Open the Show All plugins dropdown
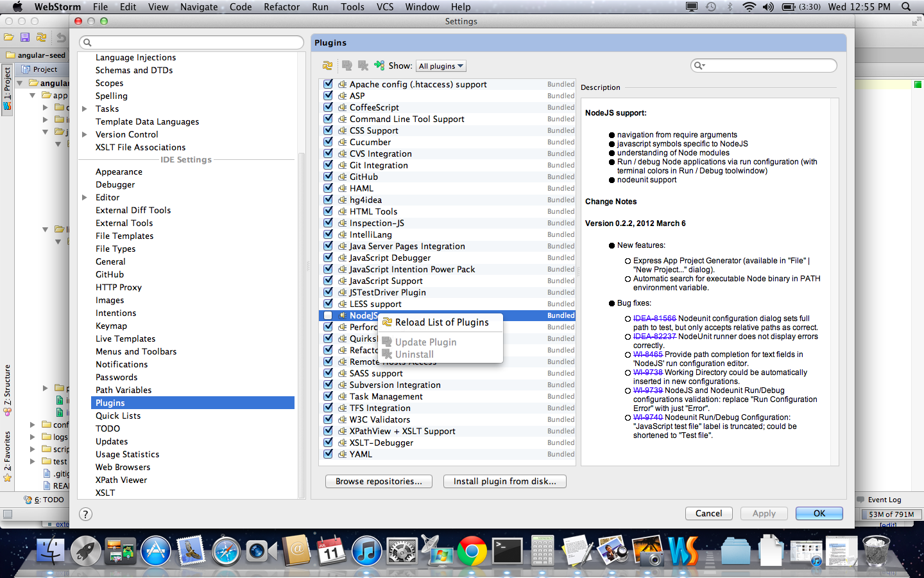Viewport: 924px width, 578px height. click(x=441, y=66)
